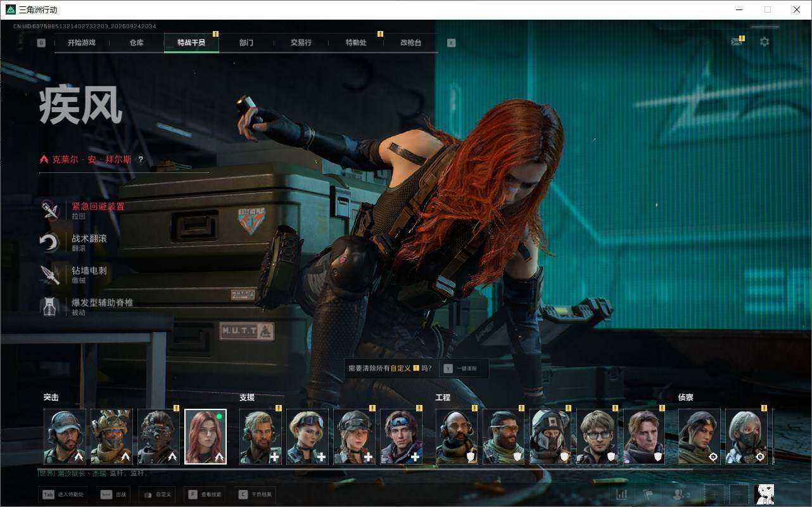The height and width of the screenshot is (507, 812).
Task: Select the fully masked helmeted engineer operator
Action: [550, 437]
